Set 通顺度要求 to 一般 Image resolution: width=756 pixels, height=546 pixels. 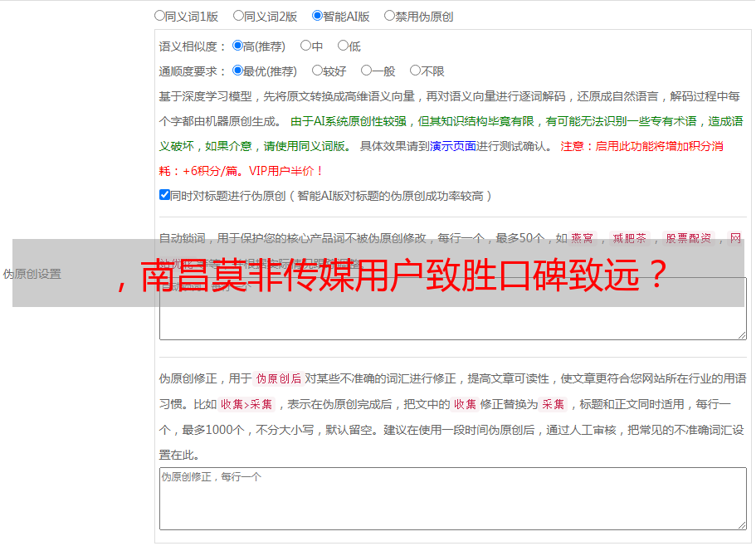[x=367, y=71]
